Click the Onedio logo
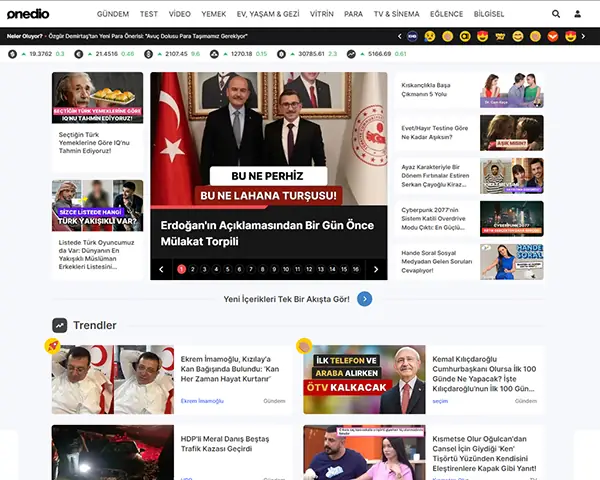600x480 pixels. click(x=28, y=14)
